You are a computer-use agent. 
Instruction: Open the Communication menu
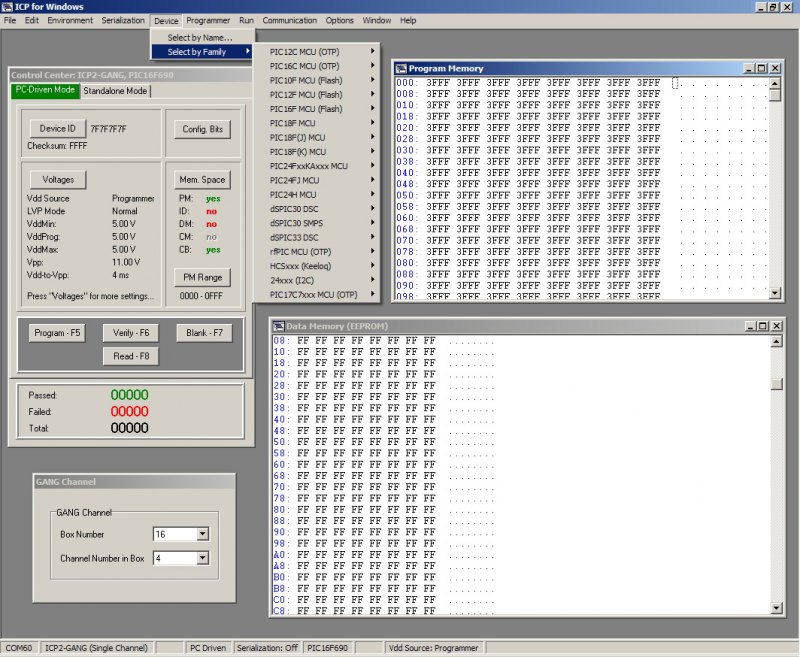tap(290, 20)
